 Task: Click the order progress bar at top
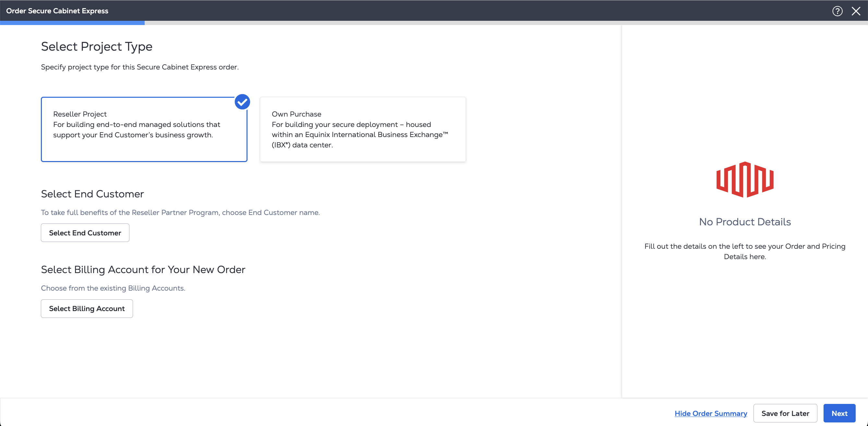[x=434, y=23]
